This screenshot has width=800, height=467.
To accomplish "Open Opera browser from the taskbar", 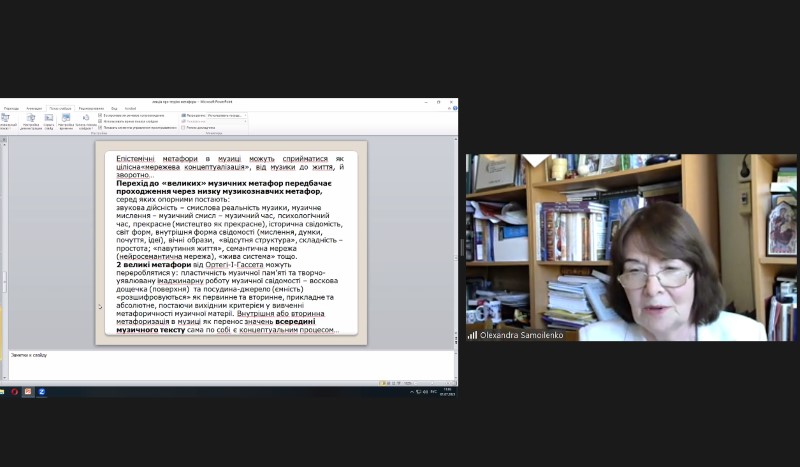I will [x=15, y=392].
